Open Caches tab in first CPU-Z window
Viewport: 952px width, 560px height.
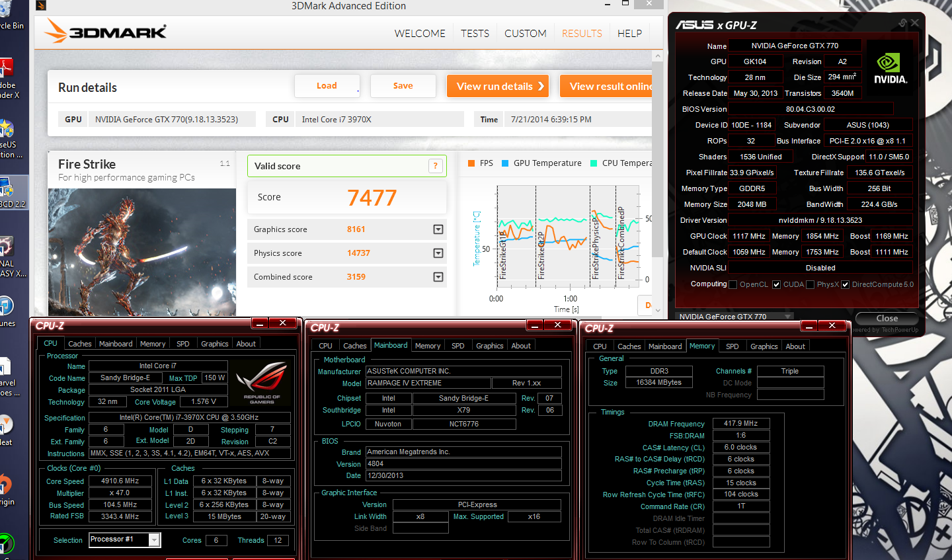[x=80, y=344]
